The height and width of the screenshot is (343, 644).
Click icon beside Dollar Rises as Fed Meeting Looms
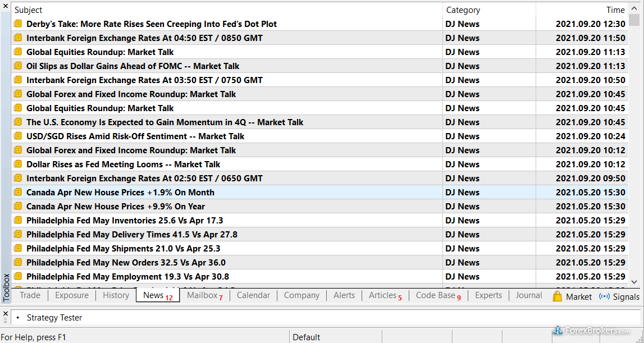click(18, 164)
